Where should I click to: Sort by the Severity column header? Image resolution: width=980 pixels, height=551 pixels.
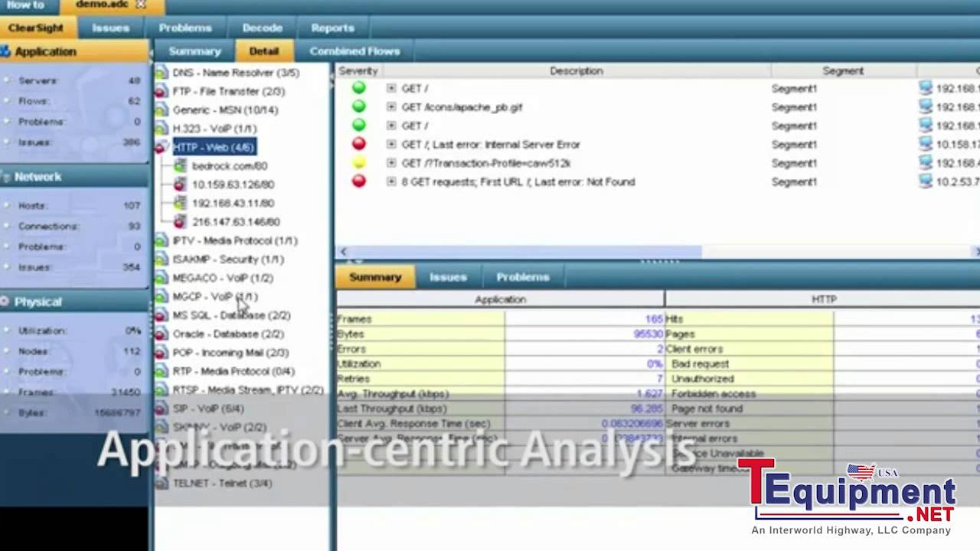[358, 70]
